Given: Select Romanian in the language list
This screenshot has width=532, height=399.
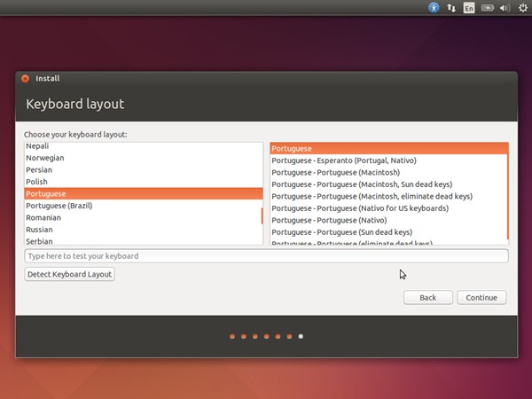Looking at the screenshot, I should (144, 217).
